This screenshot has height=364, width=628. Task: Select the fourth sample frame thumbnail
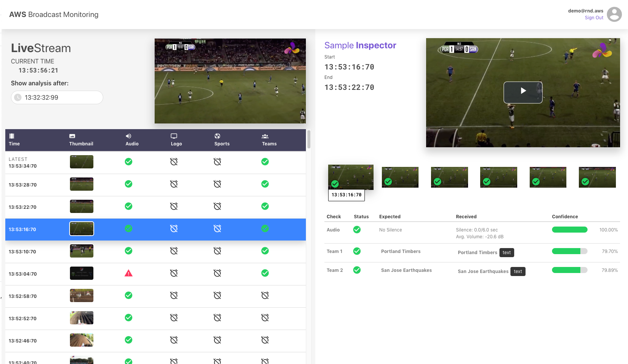[x=499, y=177]
